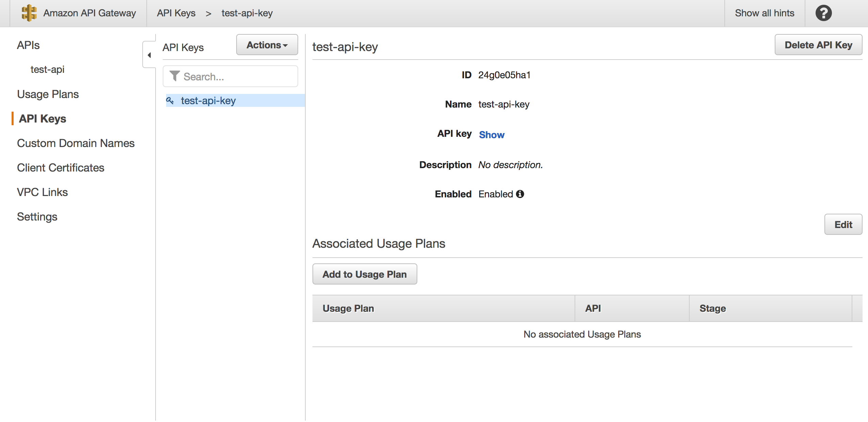The image size is (868, 422).
Task: Go to Custom Domain Names section
Action: pos(76,143)
